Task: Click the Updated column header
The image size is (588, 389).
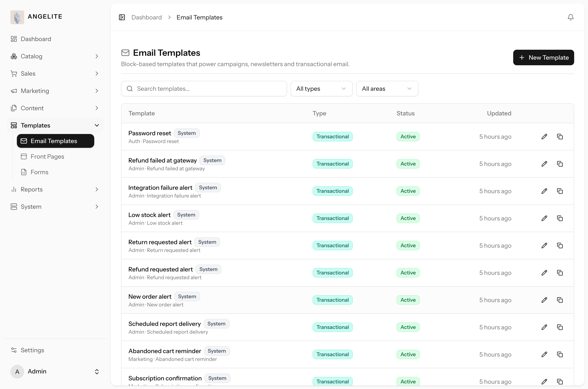Action: [499, 113]
